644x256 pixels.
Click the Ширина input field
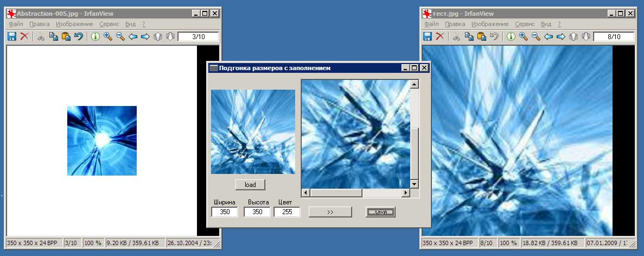coord(225,212)
